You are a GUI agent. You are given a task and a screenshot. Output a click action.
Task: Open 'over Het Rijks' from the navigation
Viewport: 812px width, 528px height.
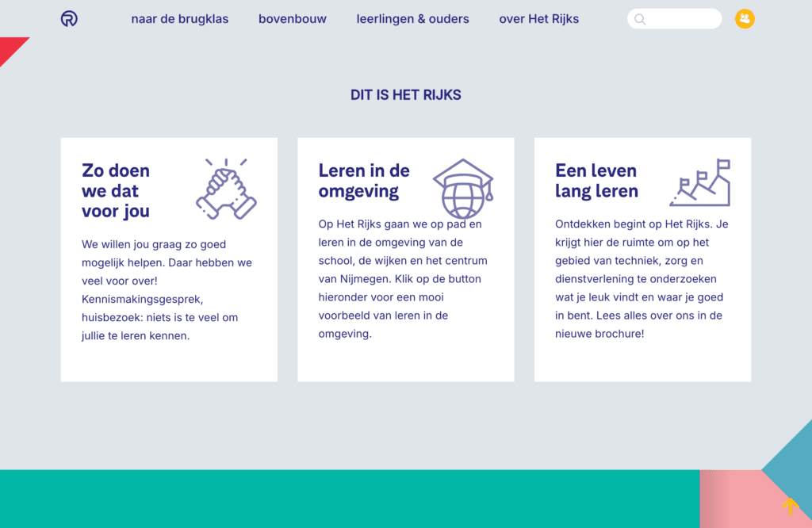click(x=539, y=18)
